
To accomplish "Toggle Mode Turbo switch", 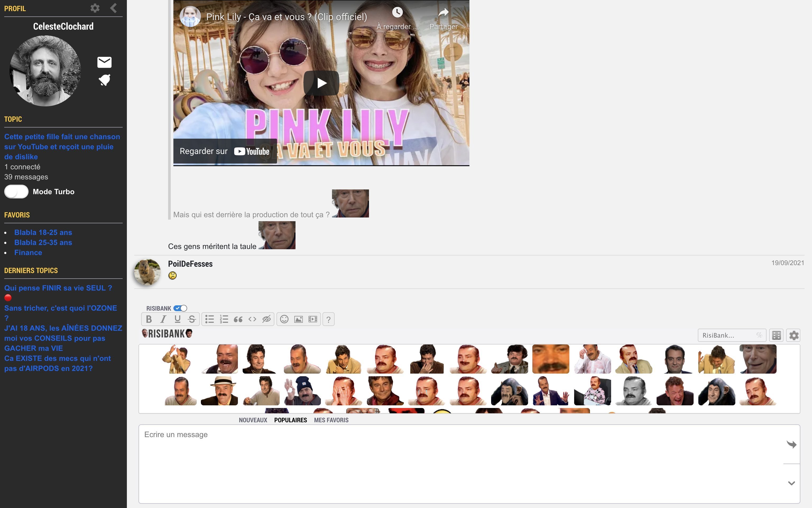I will point(16,192).
